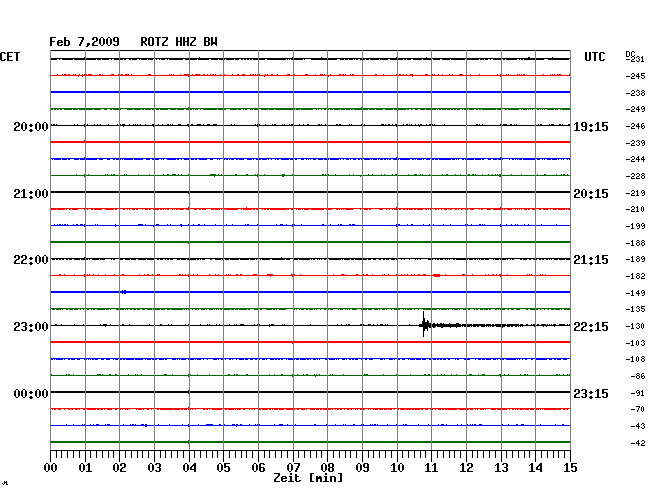The width and height of the screenshot is (650, 494).
Task: Click minute tick label "09" on time axis
Action: pos(362,468)
